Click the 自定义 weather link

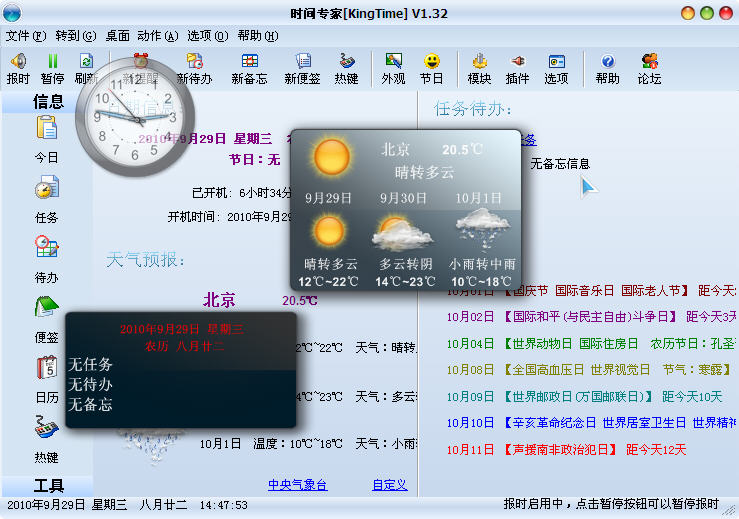pos(389,485)
